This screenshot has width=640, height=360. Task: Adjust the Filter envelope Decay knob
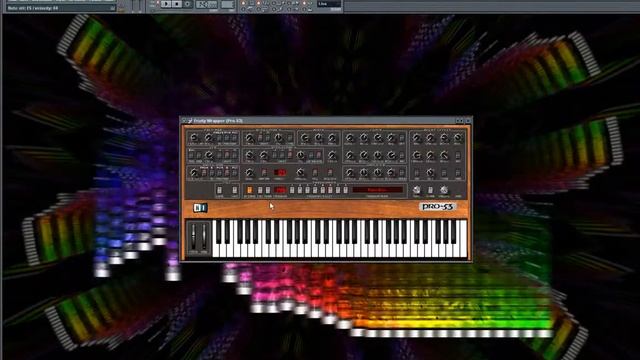click(x=364, y=155)
